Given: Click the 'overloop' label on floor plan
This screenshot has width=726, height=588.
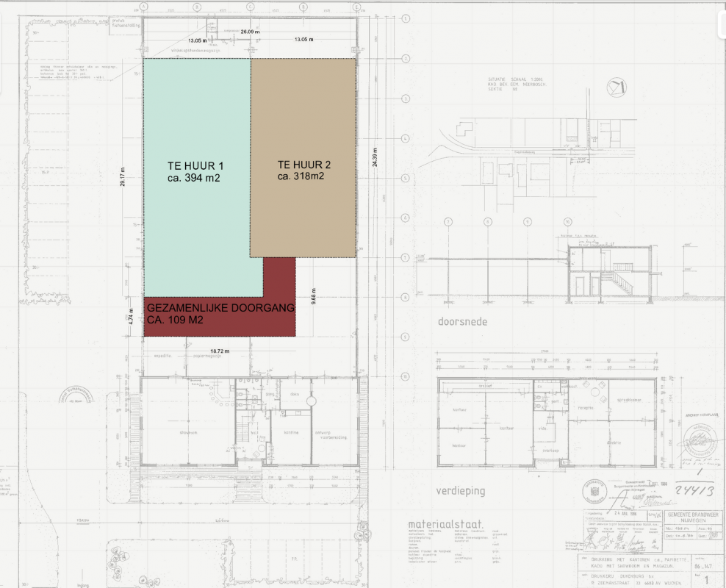Looking at the screenshot, I should 550,450.
